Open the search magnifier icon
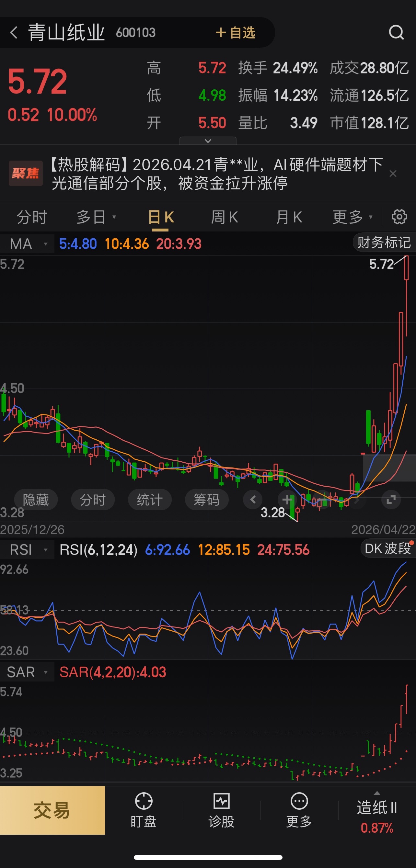The width and height of the screenshot is (416, 868). (x=396, y=33)
